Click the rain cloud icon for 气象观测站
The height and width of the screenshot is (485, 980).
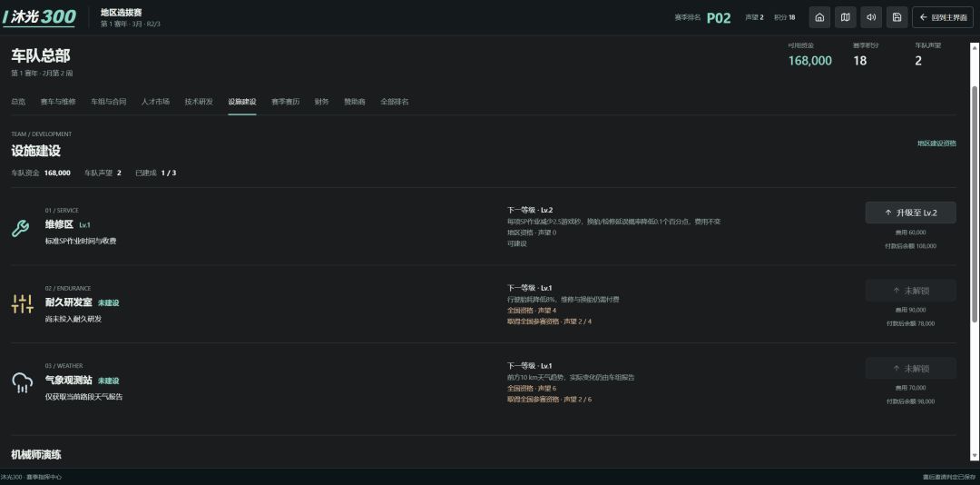point(23,382)
